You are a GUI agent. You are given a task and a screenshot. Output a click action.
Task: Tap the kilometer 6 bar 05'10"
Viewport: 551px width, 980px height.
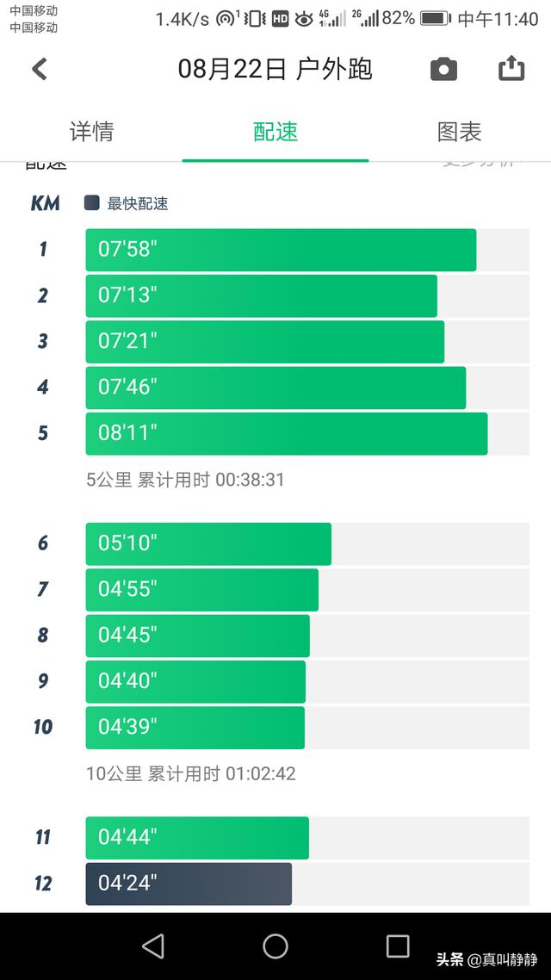coord(208,543)
